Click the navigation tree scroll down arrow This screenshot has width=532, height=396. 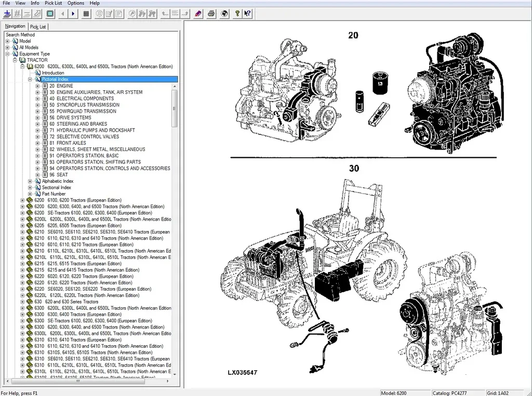[175, 374]
